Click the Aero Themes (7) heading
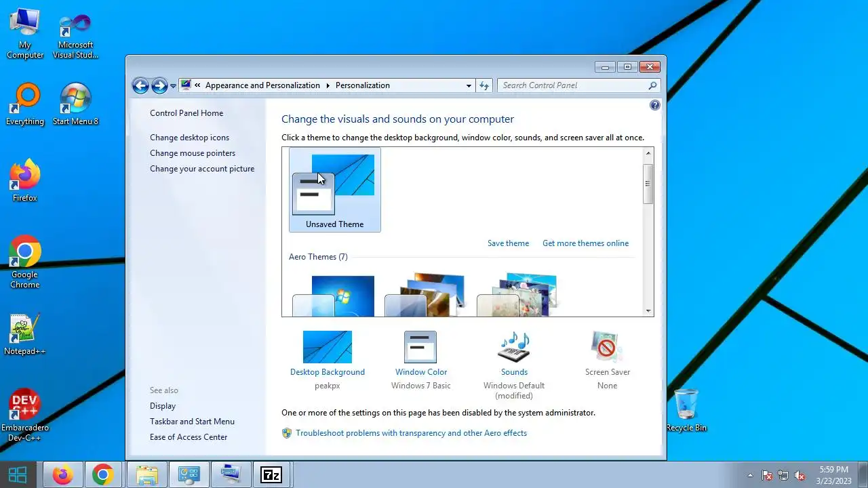This screenshot has width=868, height=488. click(x=318, y=257)
